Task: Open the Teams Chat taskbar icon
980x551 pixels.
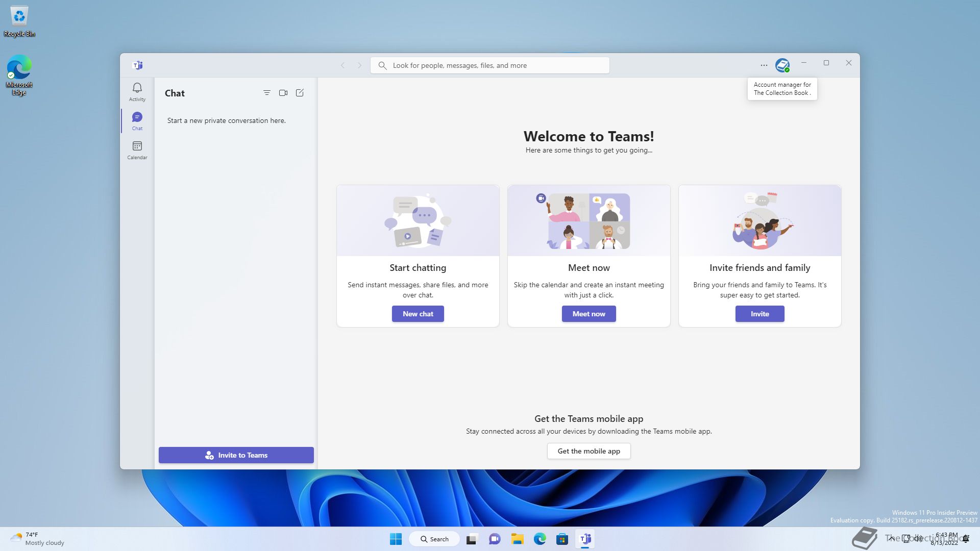Action: coord(495,539)
